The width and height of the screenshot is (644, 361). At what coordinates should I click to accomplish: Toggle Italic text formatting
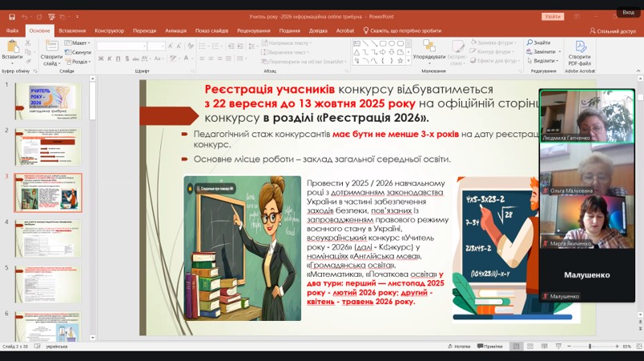click(x=111, y=58)
